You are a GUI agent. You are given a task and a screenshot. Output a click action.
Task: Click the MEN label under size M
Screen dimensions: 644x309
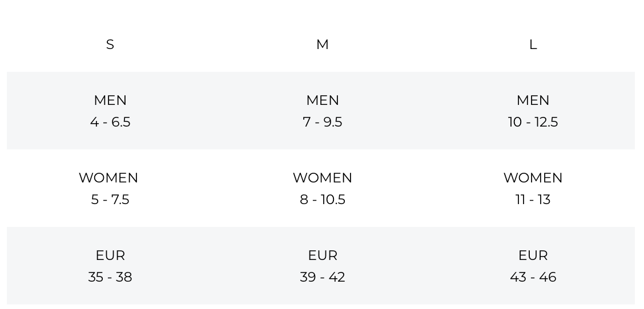point(323,100)
